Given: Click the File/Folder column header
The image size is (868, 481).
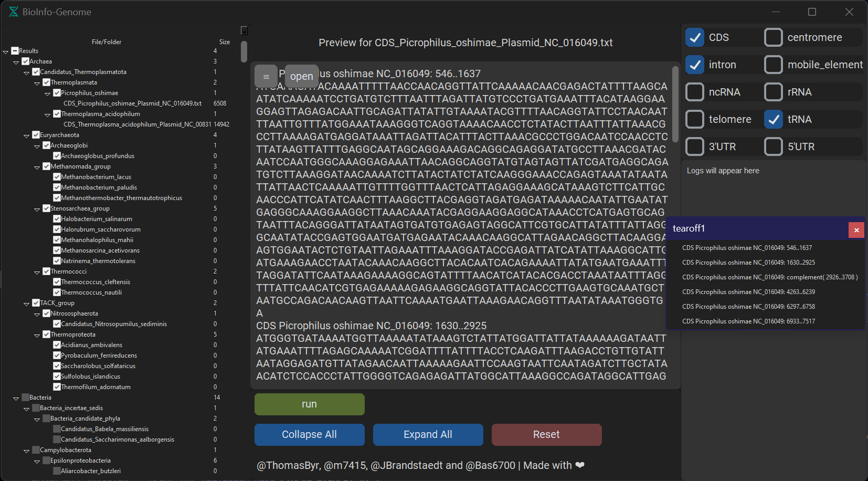Looking at the screenshot, I should coord(107,42).
